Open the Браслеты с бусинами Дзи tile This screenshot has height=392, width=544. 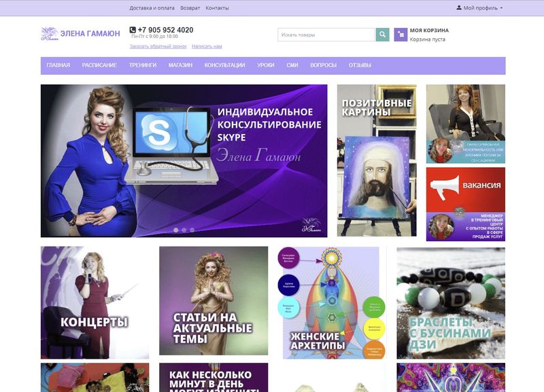451,303
